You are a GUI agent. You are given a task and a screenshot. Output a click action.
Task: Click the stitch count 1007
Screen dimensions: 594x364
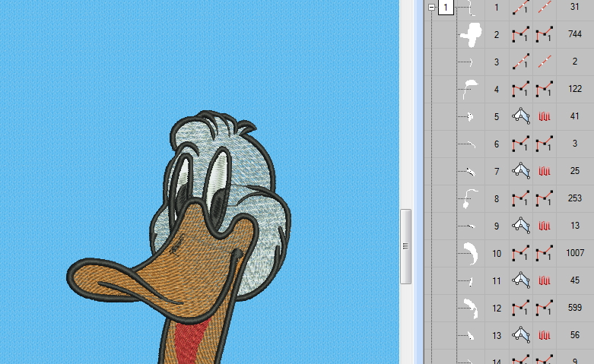(575, 253)
